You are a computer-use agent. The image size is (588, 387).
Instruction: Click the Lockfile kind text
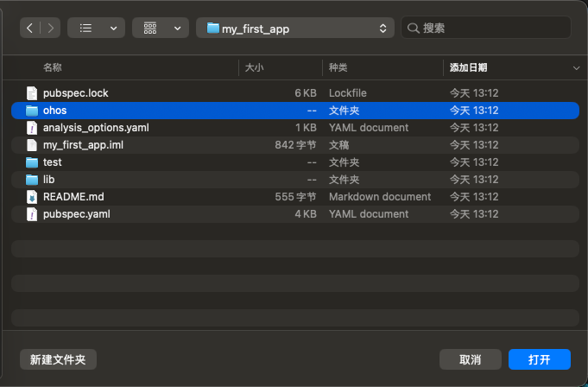348,93
